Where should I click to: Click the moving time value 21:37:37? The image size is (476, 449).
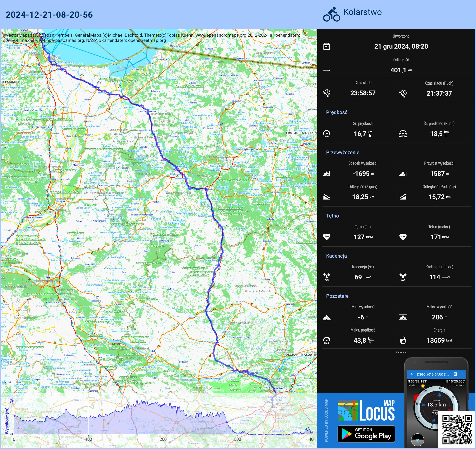pyautogui.click(x=439, y=93)
